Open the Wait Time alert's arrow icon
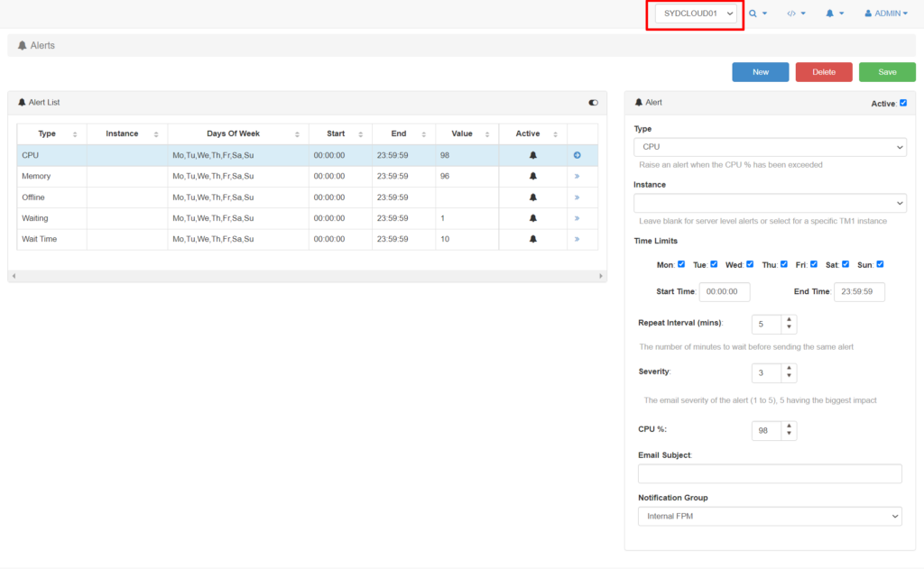 [577, 239]
